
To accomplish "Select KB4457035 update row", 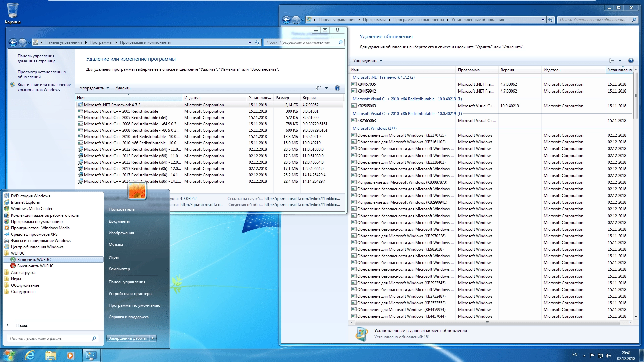I will pos(491,84).
